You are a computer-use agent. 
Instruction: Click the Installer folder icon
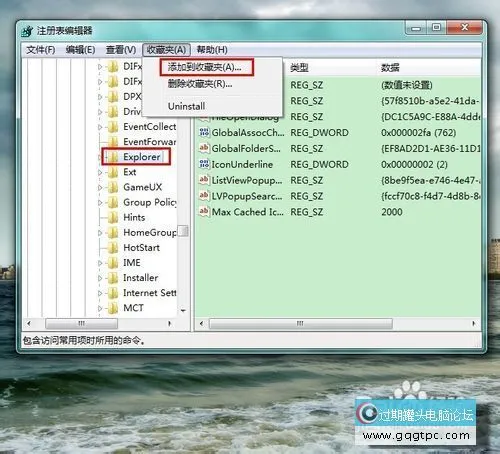pyautogui.click(x=113, y=278)
